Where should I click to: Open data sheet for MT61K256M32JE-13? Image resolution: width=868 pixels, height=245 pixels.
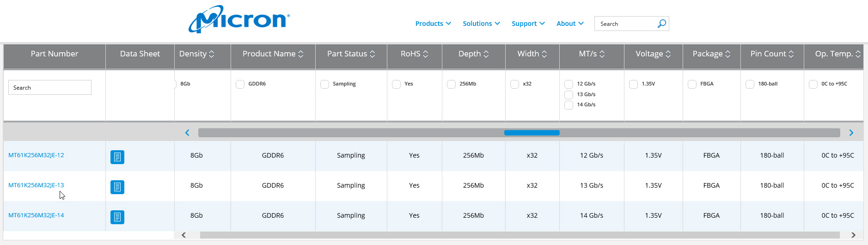[117, 187]
